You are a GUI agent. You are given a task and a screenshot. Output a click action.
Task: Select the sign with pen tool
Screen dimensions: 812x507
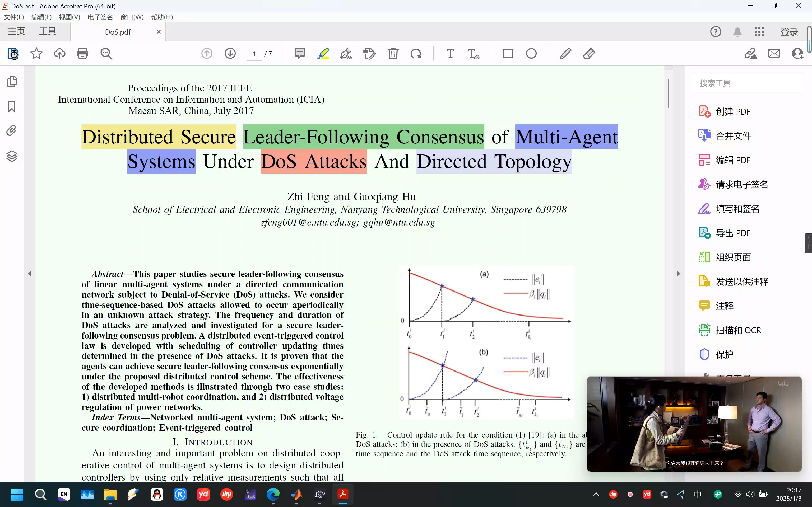coord(346,54)
